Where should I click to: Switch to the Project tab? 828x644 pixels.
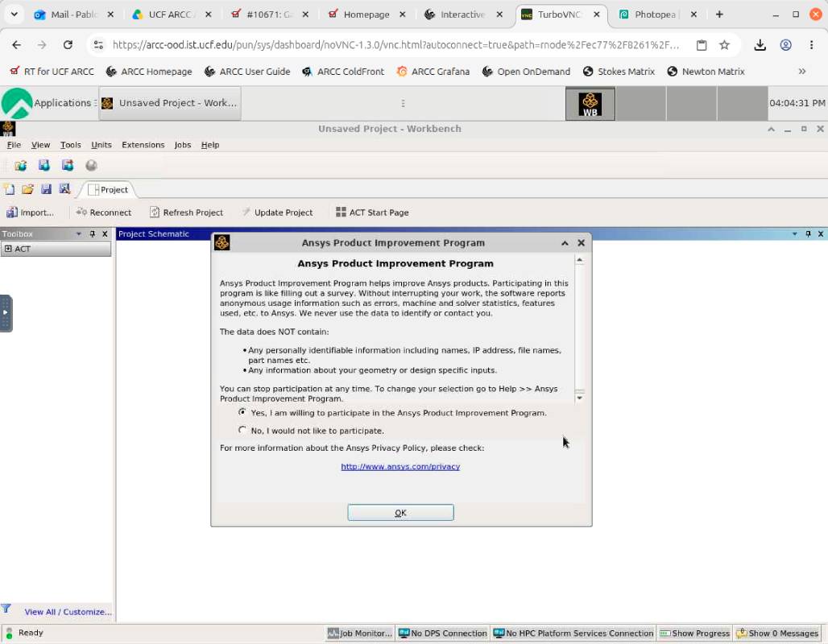tap(108, 189)
